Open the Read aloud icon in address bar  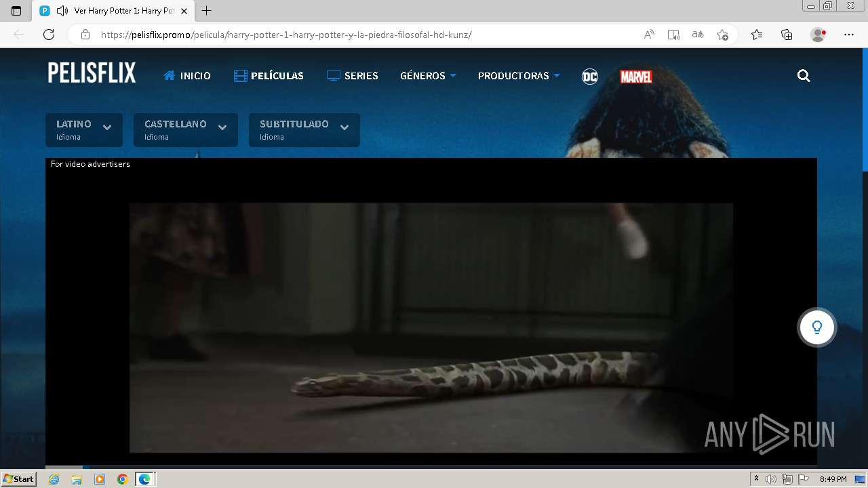649,35
